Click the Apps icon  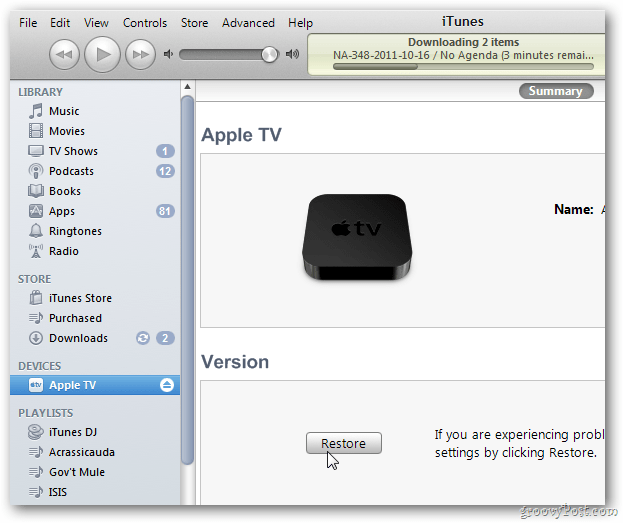pyautogui.click(x=36, y=211)
